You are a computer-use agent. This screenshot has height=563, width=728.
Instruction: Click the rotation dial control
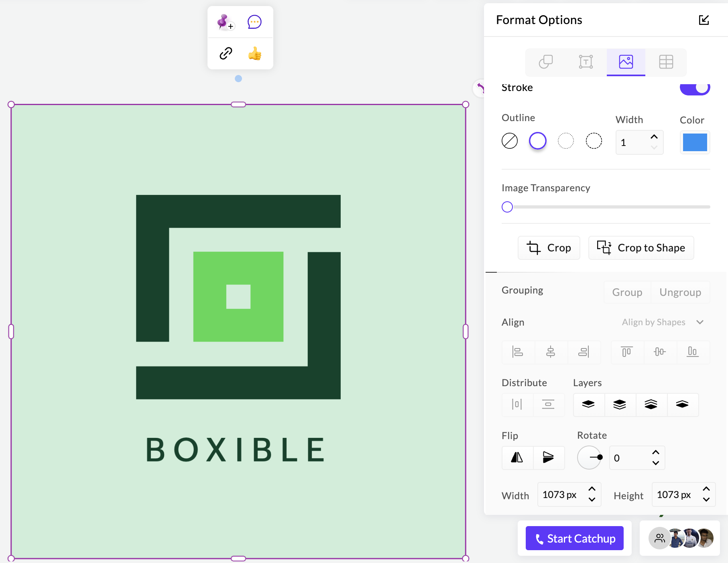coord(589,458)
